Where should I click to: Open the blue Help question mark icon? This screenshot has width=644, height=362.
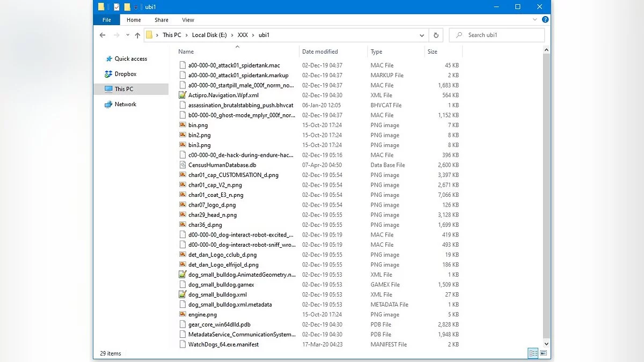(545, 20)
